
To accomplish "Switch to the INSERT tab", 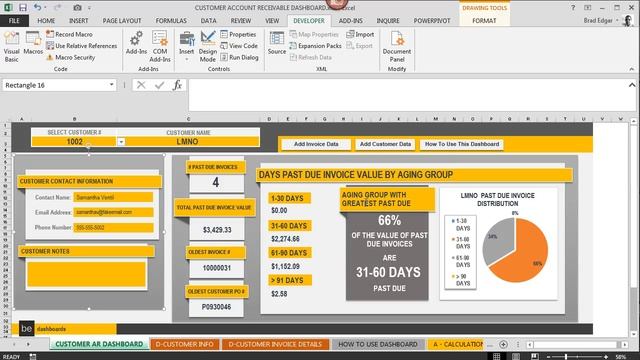I will (78, 20).
